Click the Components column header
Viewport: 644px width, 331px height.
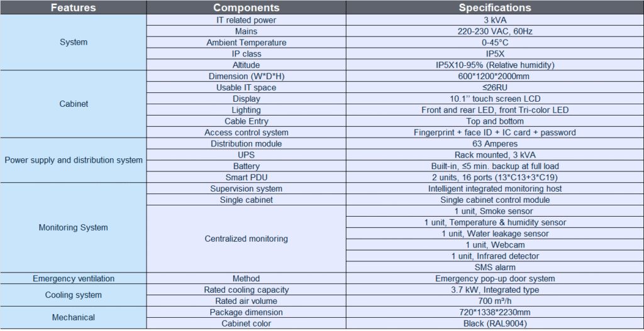tap(246, 8)
